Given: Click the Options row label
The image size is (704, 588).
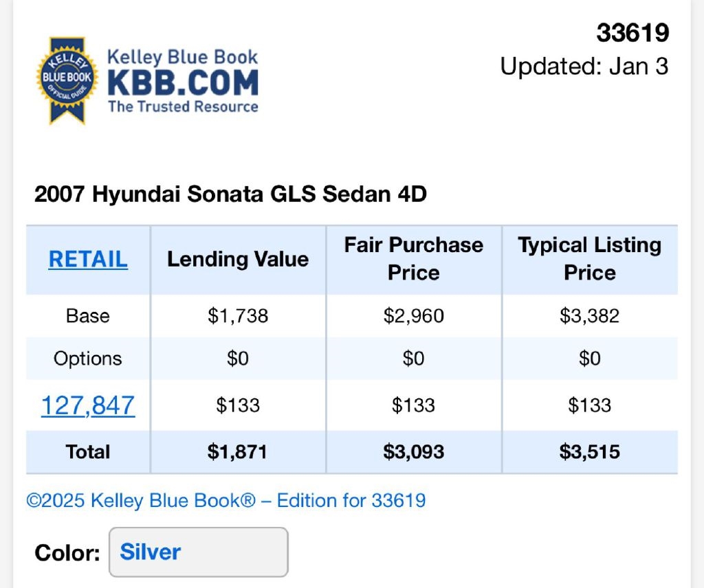Looking at the screenshot, I should click(x=88, y=359).
